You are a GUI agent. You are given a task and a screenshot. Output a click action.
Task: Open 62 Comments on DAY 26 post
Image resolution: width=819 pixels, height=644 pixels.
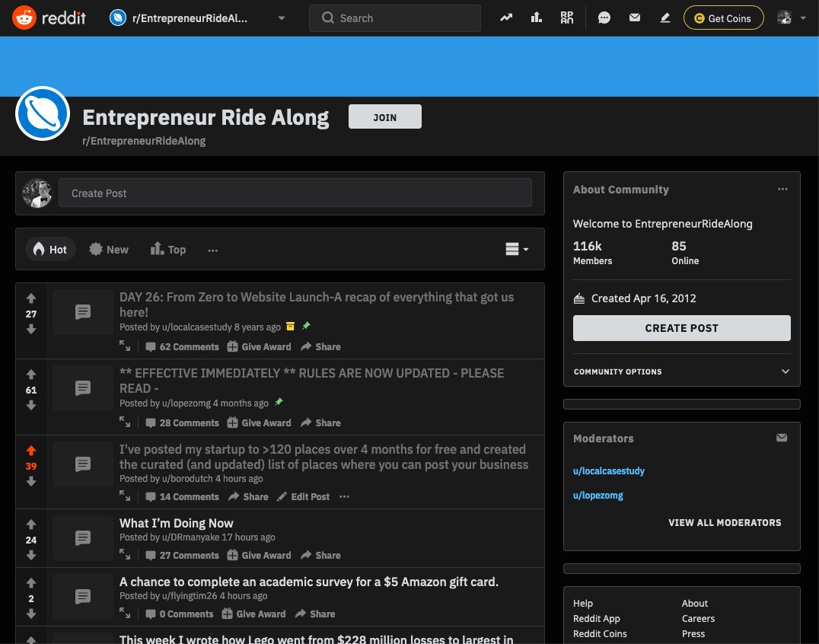182,346
